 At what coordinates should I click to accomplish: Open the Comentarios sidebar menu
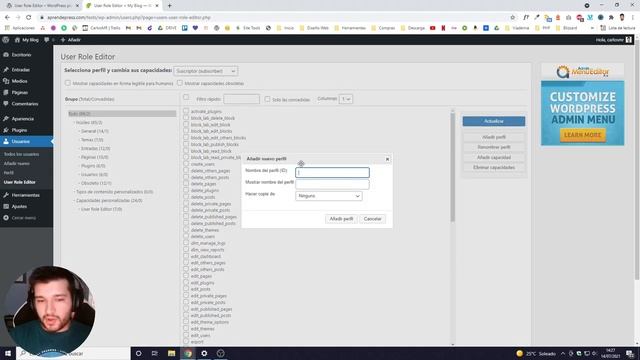coord(24,104)
